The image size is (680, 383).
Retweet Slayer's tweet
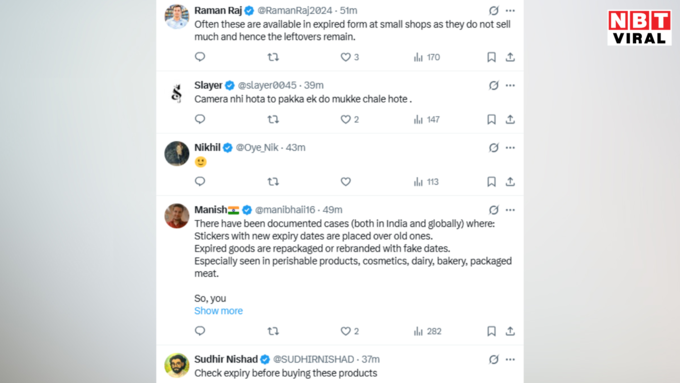tap(273, 119)
